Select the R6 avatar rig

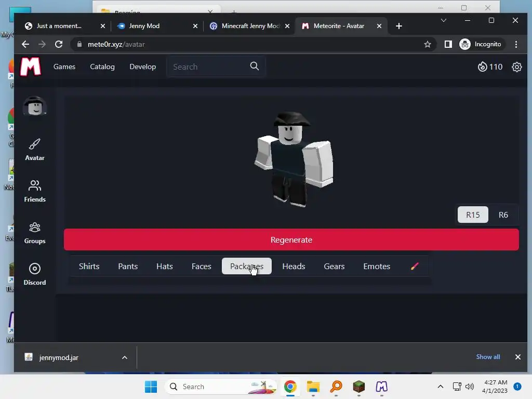tap(503, 215)
